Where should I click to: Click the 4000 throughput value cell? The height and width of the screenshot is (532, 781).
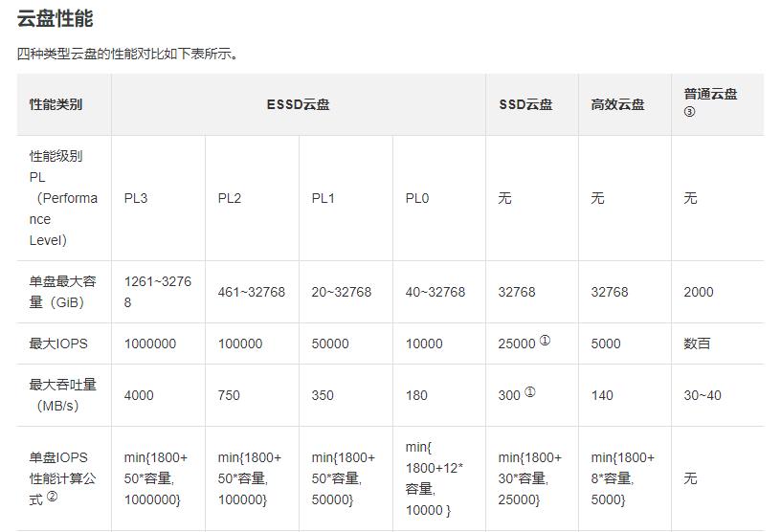pos(139,395)
